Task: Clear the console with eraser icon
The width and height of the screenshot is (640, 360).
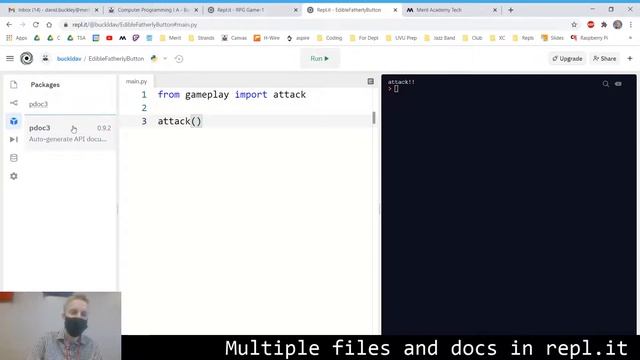Action: click(618, 84)
